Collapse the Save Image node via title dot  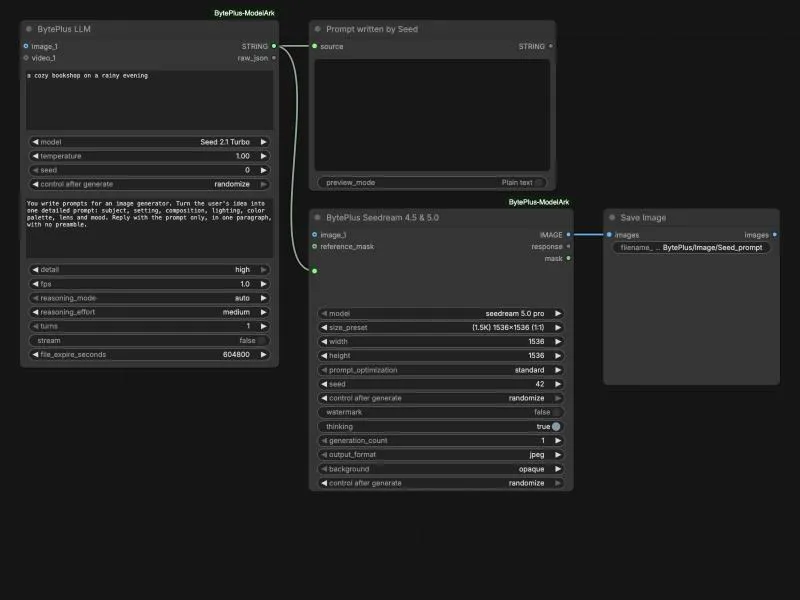coord(612,217)
